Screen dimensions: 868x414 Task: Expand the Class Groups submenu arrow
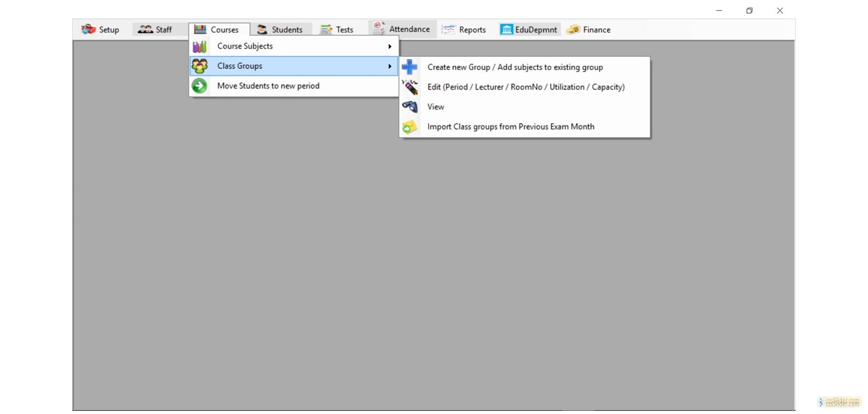tap(390, 66)
